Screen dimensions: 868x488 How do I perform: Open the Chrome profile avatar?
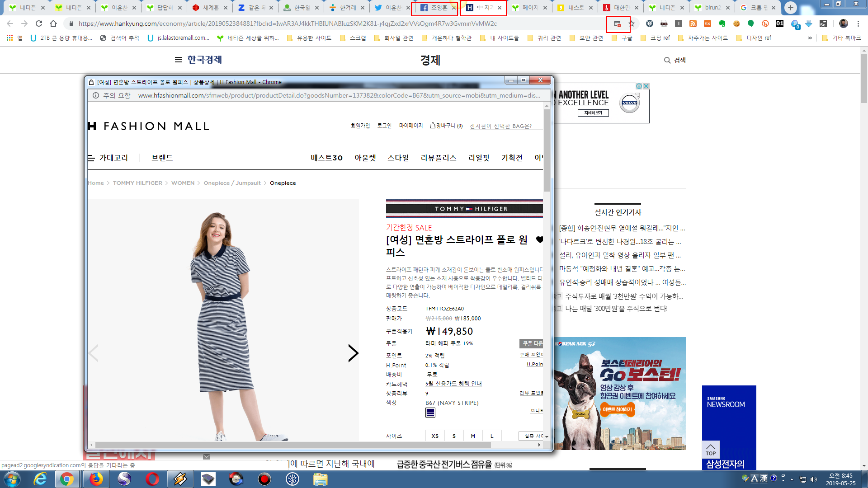(843, 23)
